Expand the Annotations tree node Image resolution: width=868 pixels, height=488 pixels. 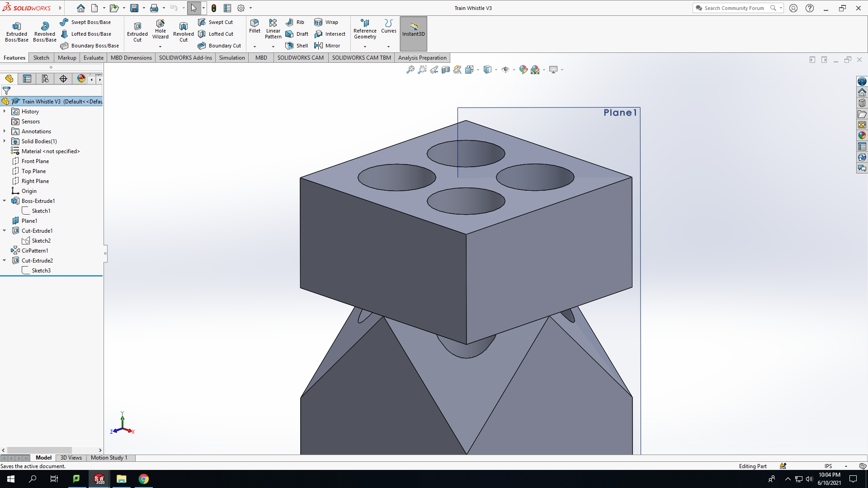[5, 131]
